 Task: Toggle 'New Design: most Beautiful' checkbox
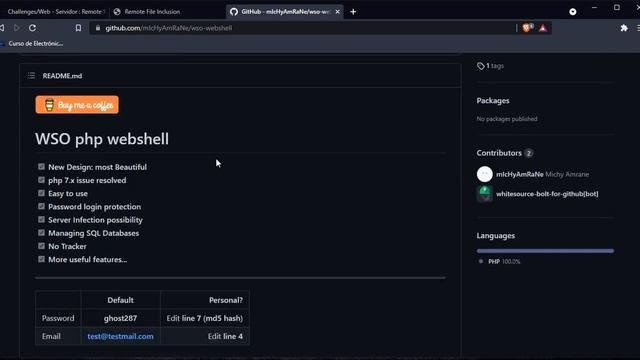(41, 167)
